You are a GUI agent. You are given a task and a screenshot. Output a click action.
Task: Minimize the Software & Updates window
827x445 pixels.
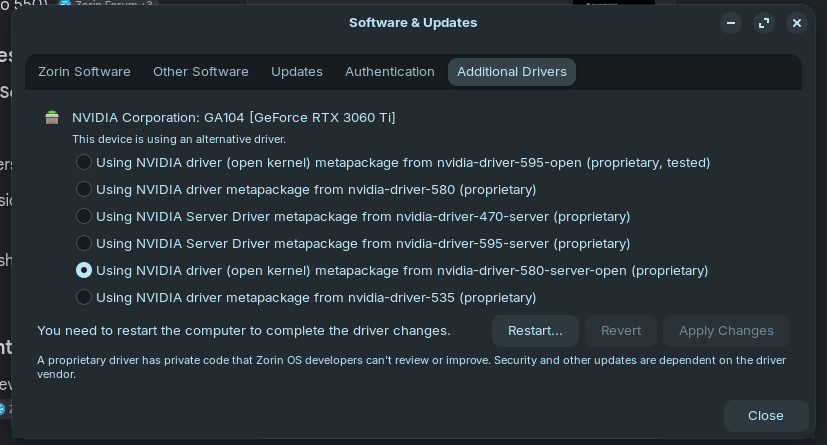click(x=731, y=23)
